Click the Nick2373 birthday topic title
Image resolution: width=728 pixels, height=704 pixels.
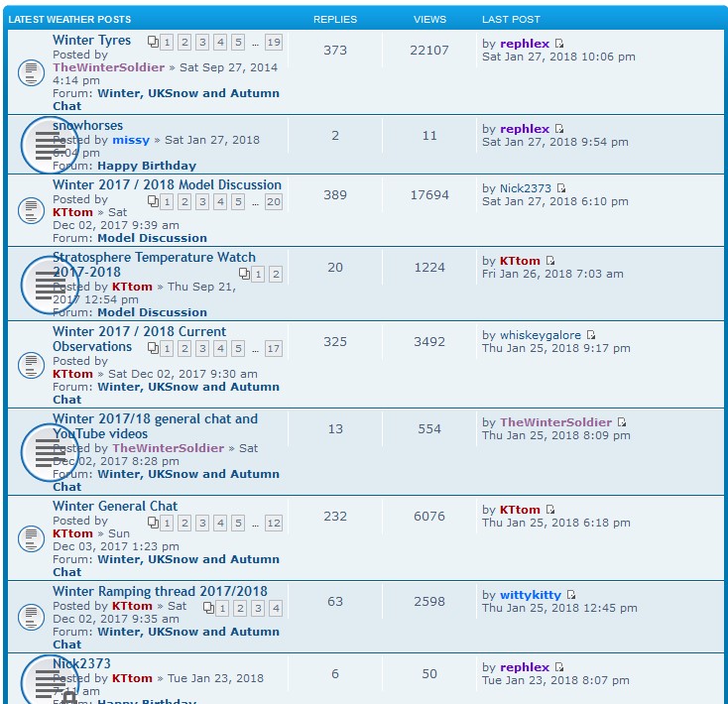pyautogui.click(x=81, y=663)
